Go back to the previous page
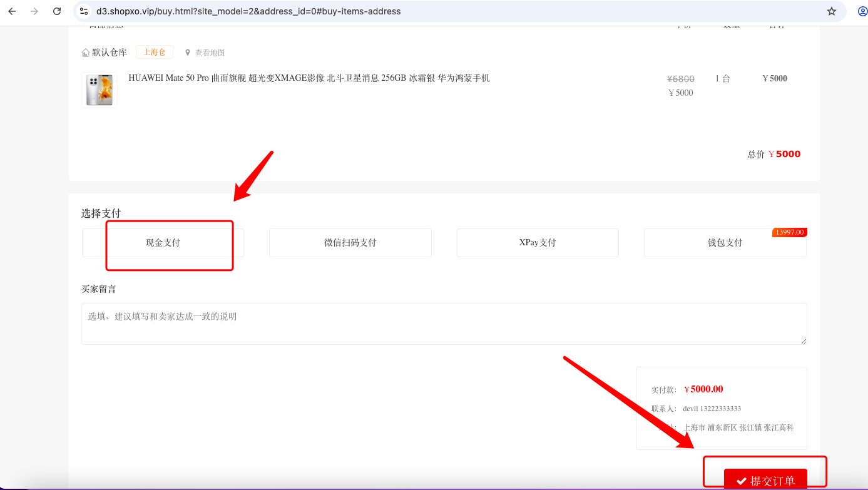The image size is (868, 490). click(x=12, y=11)
